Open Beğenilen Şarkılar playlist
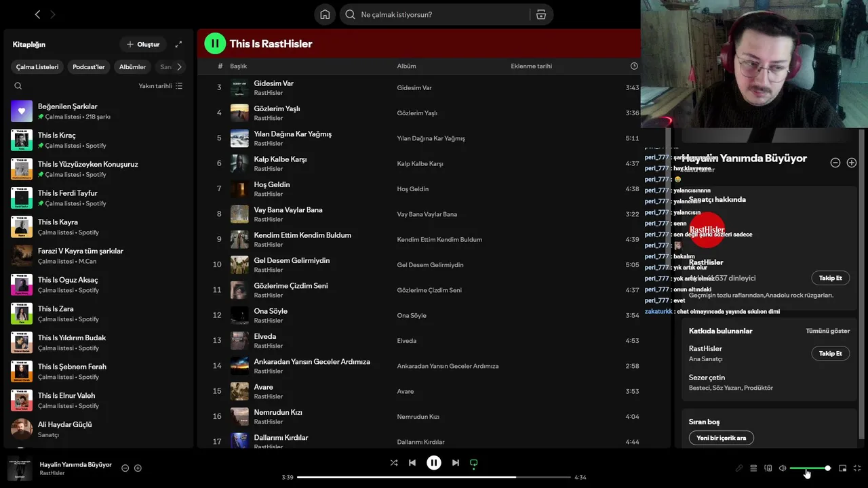 98,111
